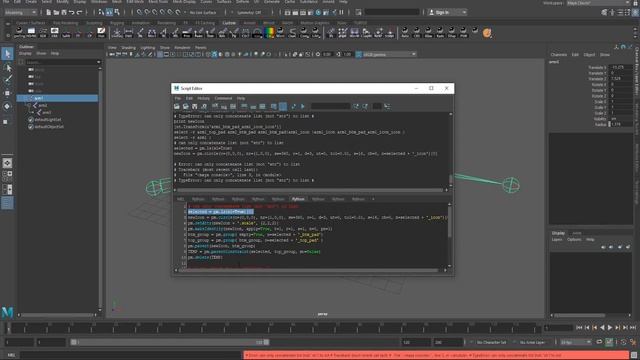Click Execute play arrow in Script Editor
The image size is (640, 360).
coord(302,107)
